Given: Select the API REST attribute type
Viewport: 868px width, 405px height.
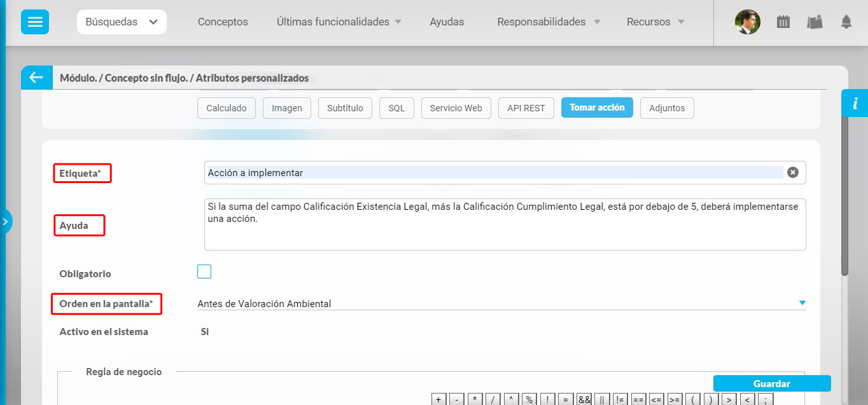Looking at the screenshot, I should pos(526,108).
